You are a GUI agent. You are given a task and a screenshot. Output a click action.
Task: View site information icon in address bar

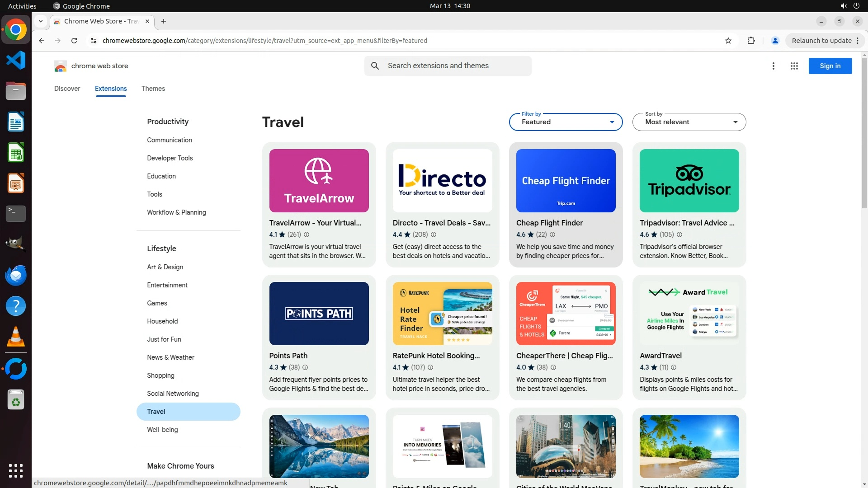[94, 41]
